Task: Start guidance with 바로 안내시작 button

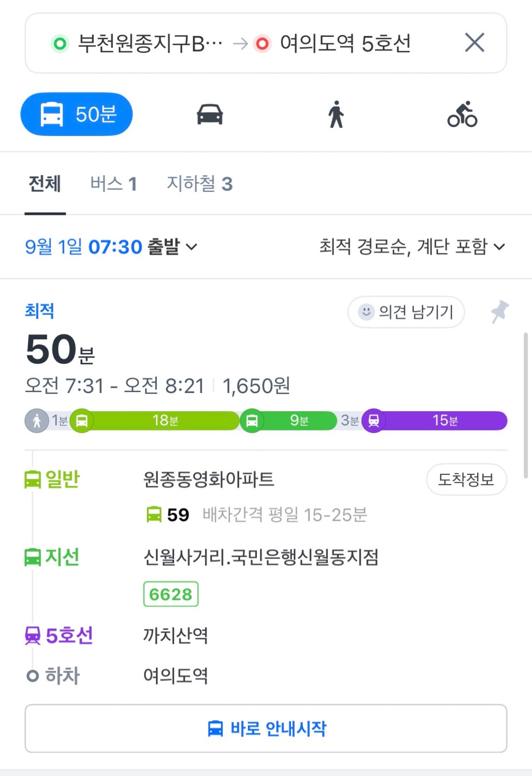Action: point(266,728)
